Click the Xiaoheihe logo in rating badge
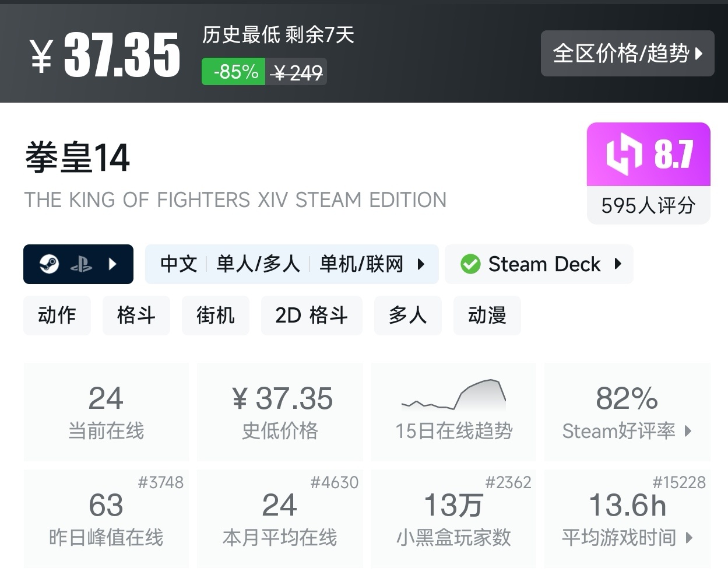The height and width of the screenshot is (578, 728). pyautogui.click(x=624, y=155)
